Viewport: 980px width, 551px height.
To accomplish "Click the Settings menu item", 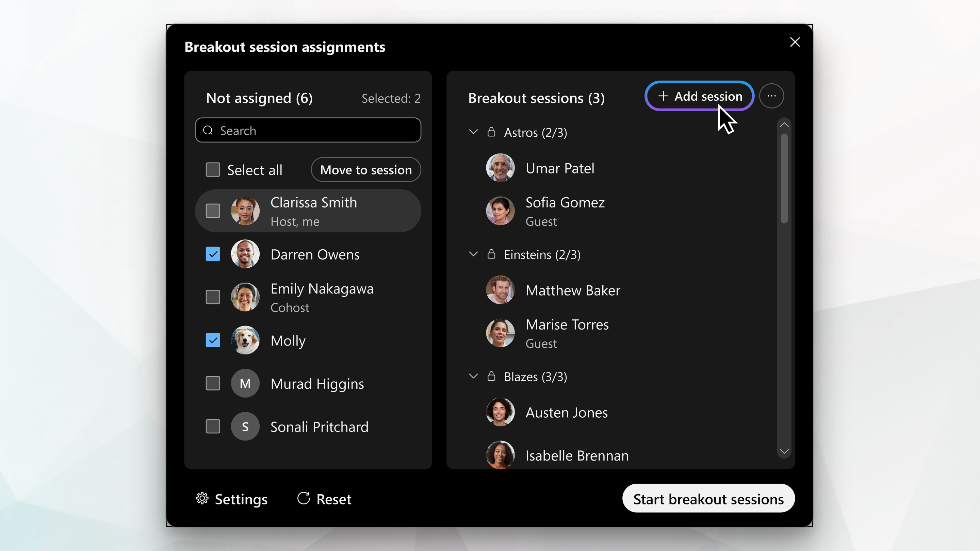I will pos(231,499).
